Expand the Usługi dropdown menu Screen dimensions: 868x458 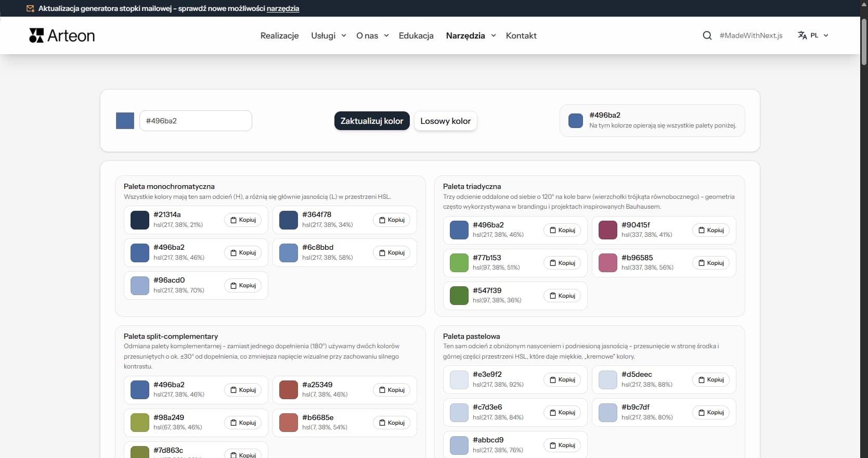pos(328,35)
